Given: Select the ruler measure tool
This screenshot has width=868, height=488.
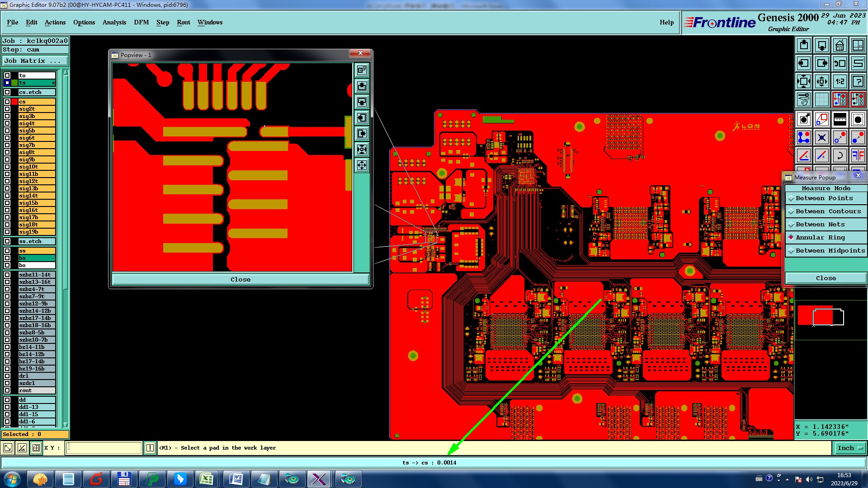Looking at the screenshot, I should point(840,119).
